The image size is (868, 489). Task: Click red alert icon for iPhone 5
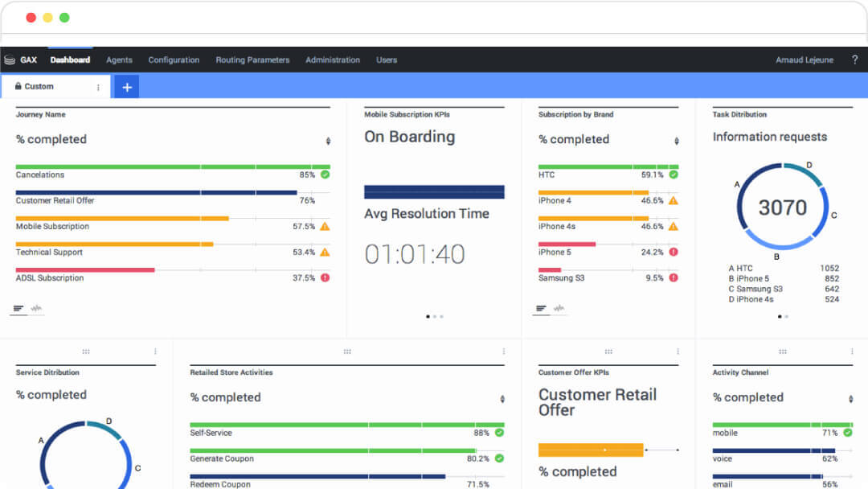click(x=674, y=252)
